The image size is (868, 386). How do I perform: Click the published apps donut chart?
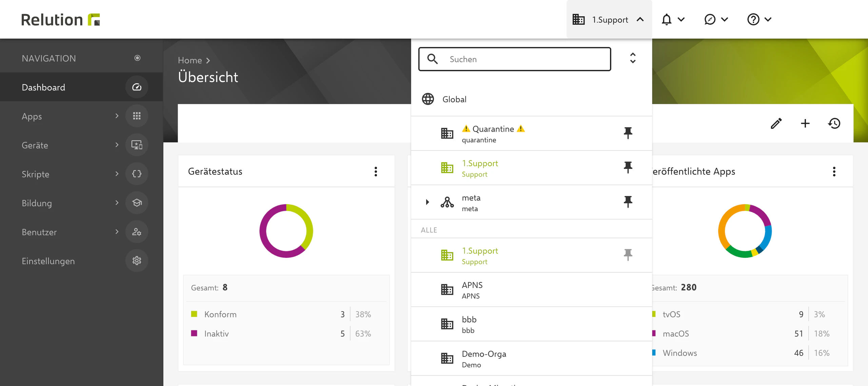point(745,231)
